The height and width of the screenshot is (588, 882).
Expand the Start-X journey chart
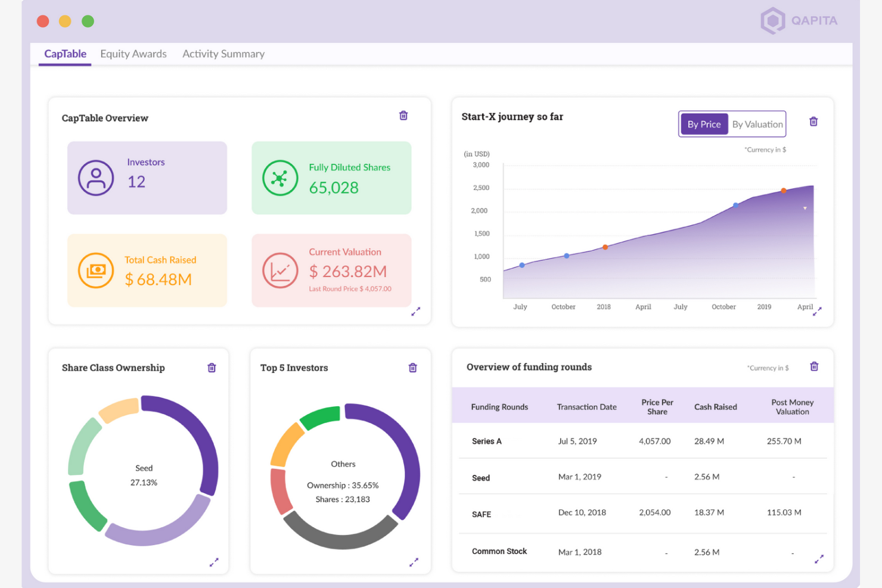click(818, 311)
